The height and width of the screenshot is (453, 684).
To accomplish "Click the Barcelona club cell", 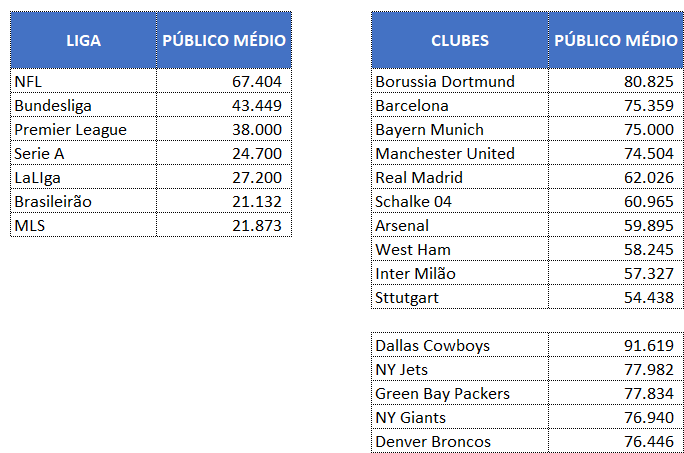I will (x=460, y=105).
